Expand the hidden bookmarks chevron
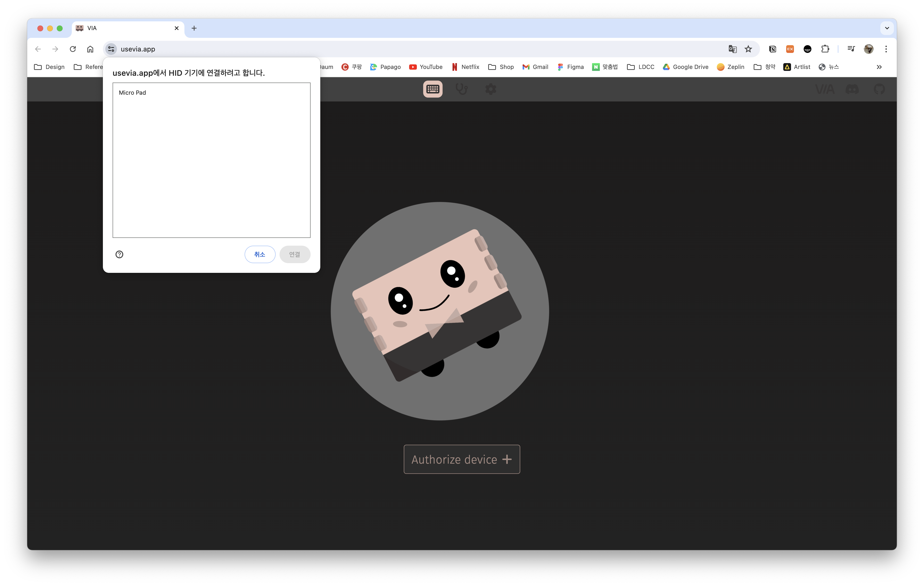The image size is (924, 586). pos(879,67)
